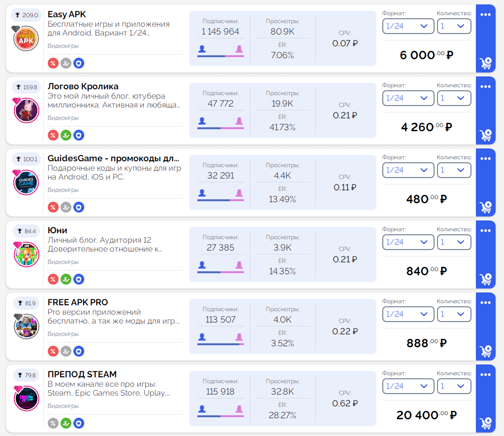Open more options for Юни channel

coord(486,231)
